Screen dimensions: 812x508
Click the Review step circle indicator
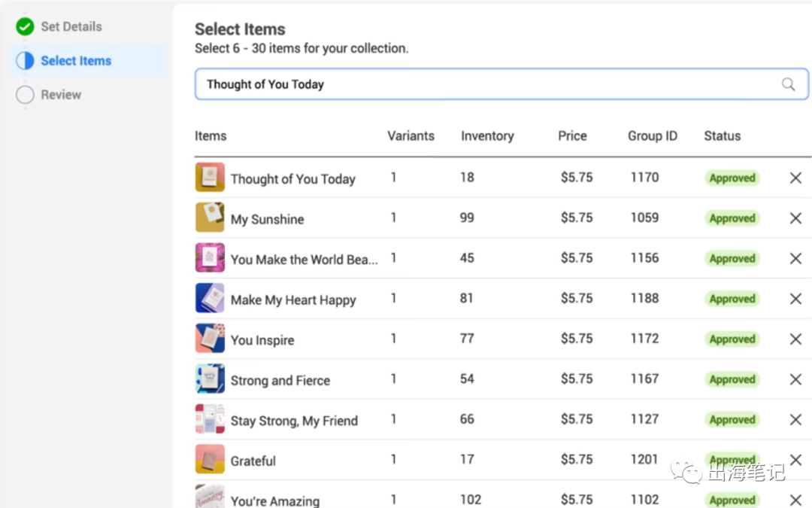point(25,95)
